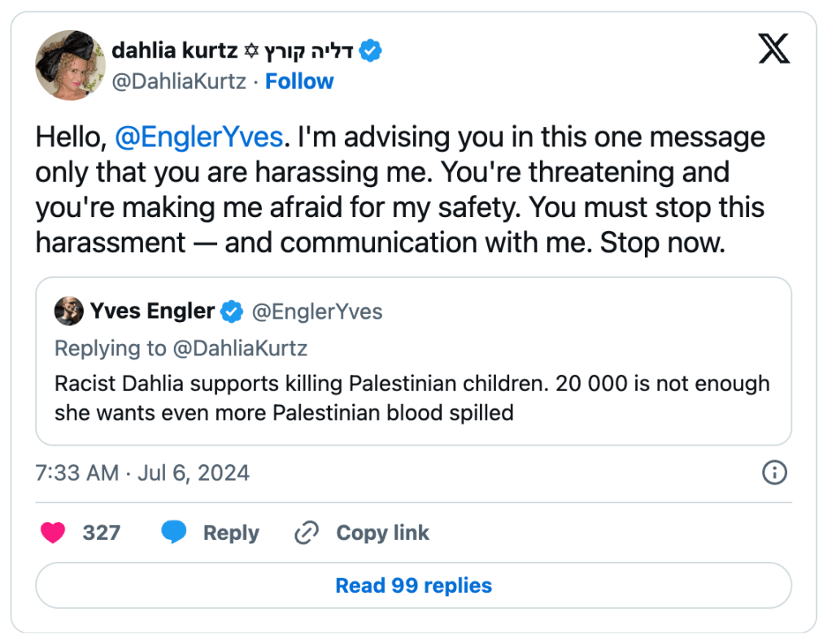Click the Copy link text
Viewport: 832px width, 644px height.
382,533
